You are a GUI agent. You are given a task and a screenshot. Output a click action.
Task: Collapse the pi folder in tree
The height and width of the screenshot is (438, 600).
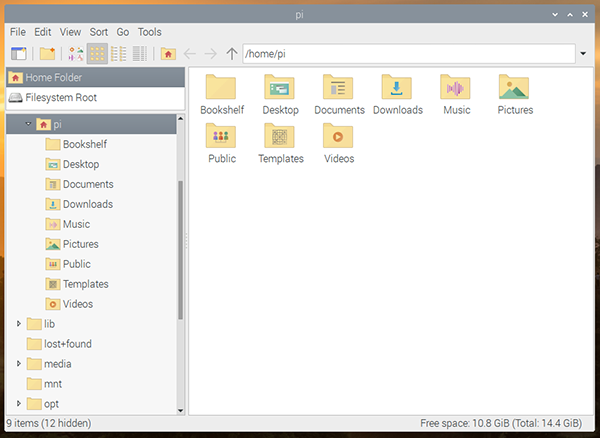point(28,124)
